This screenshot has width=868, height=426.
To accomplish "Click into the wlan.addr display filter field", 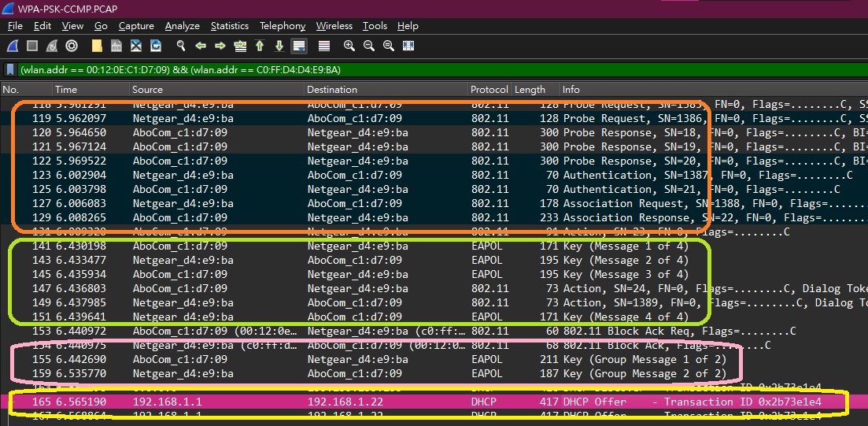I will click(443, 70).
